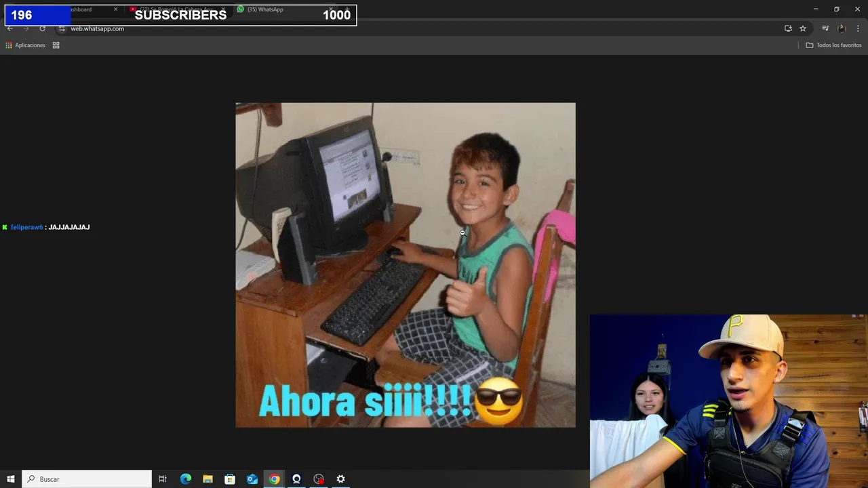The height and width of the screenshot is (488, 868).
Task: Open File Explorer from the taskbar
Action: click(208, 479)
